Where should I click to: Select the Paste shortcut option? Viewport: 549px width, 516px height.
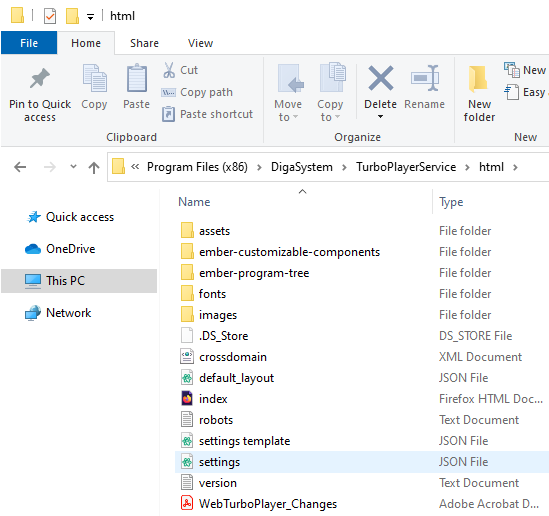pyautogui.click(x=207, y=114)
